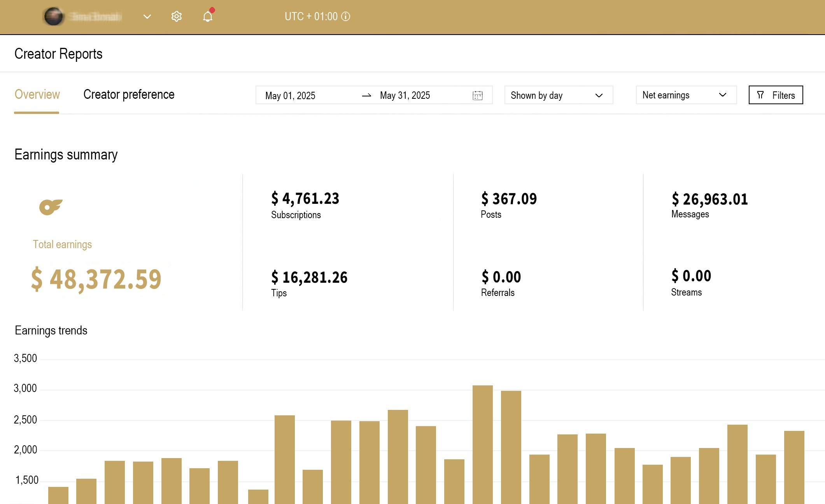Click the Messages earnings value $26,963.01
The height and width of the screenshot is (504, 825).
tap(709, 199)
